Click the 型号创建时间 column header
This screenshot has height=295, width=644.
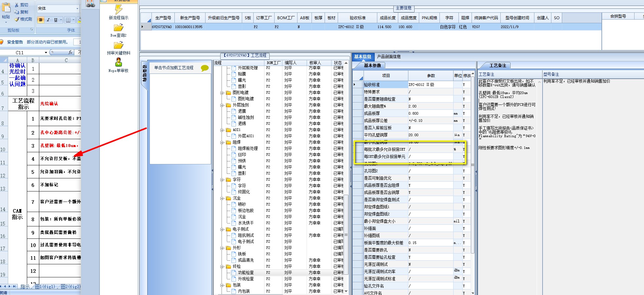(517, 18)
